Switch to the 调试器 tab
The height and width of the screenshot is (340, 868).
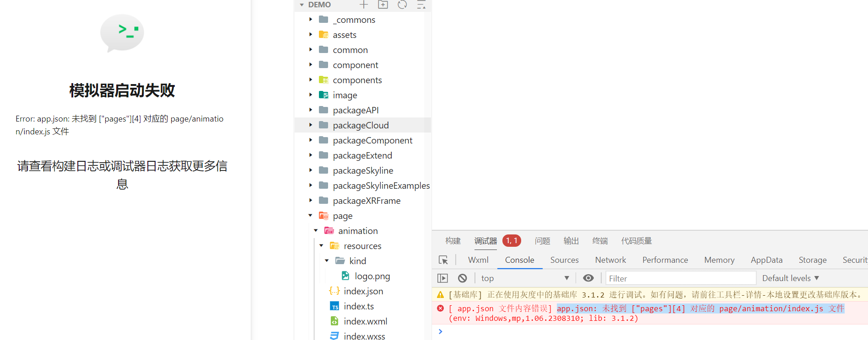(485, 241)
